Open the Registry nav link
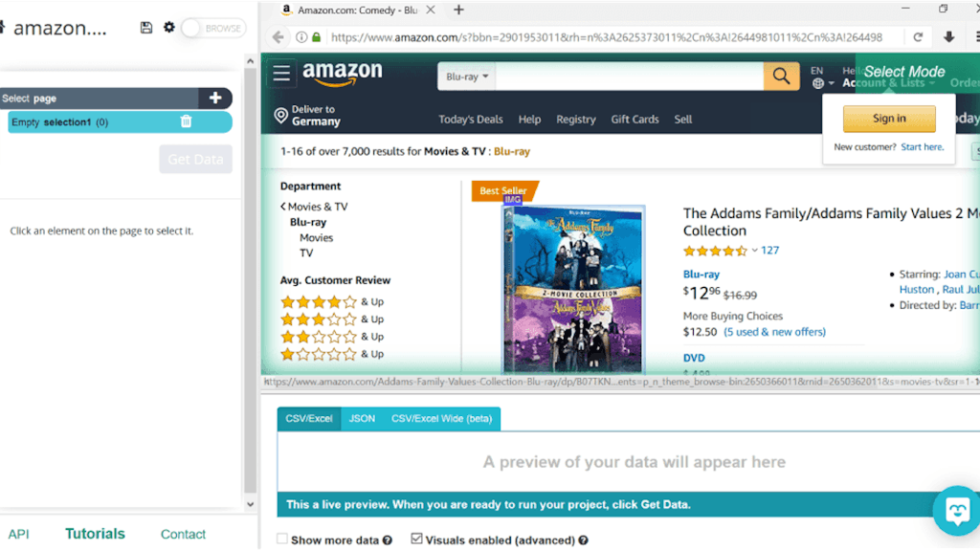 point(575,120)
